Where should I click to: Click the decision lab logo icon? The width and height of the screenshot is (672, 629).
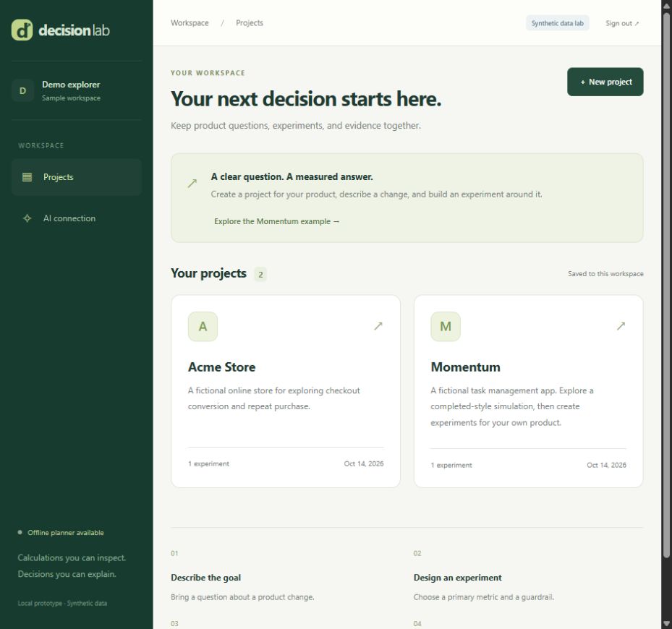point(22,30)
